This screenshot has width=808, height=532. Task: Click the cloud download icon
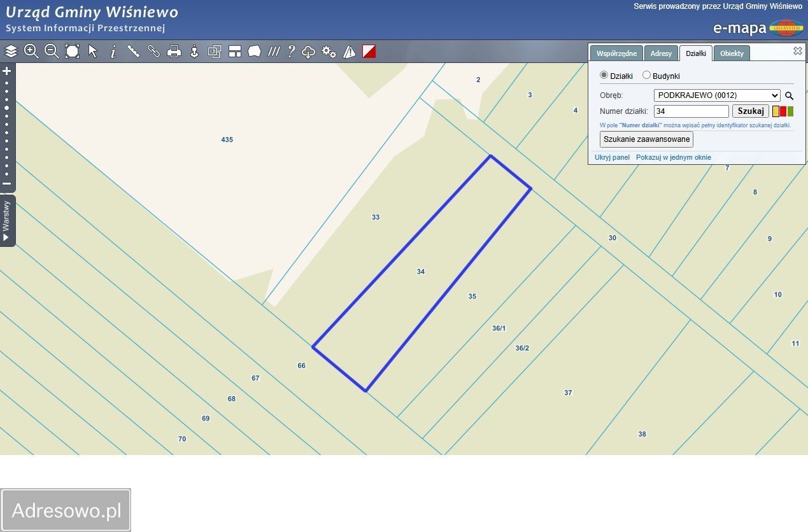coord(309,52)
